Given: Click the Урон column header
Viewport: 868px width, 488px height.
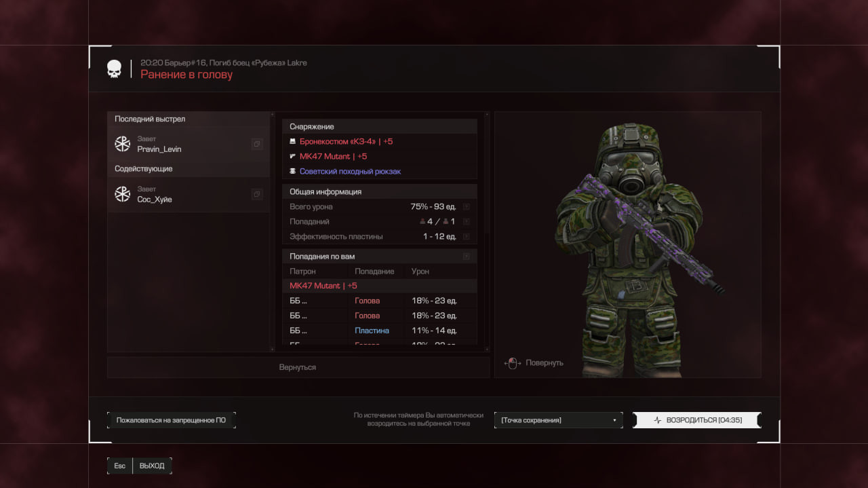Looking at the screenshot, I should [420, 271].
